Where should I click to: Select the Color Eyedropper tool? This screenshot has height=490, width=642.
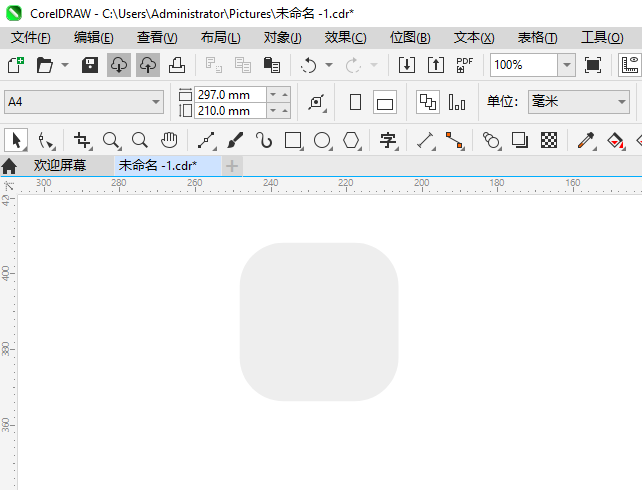click(x=586, y=140)
